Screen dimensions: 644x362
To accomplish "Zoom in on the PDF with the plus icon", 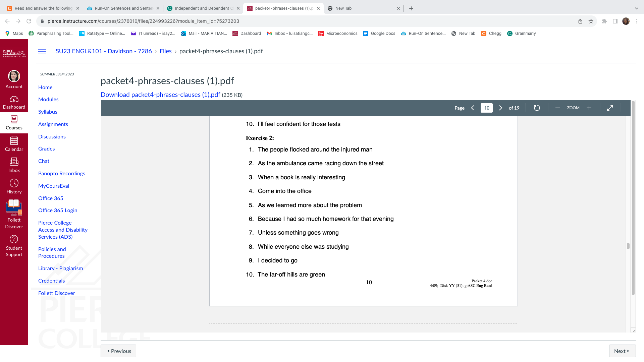I will [x=589, y=108].
